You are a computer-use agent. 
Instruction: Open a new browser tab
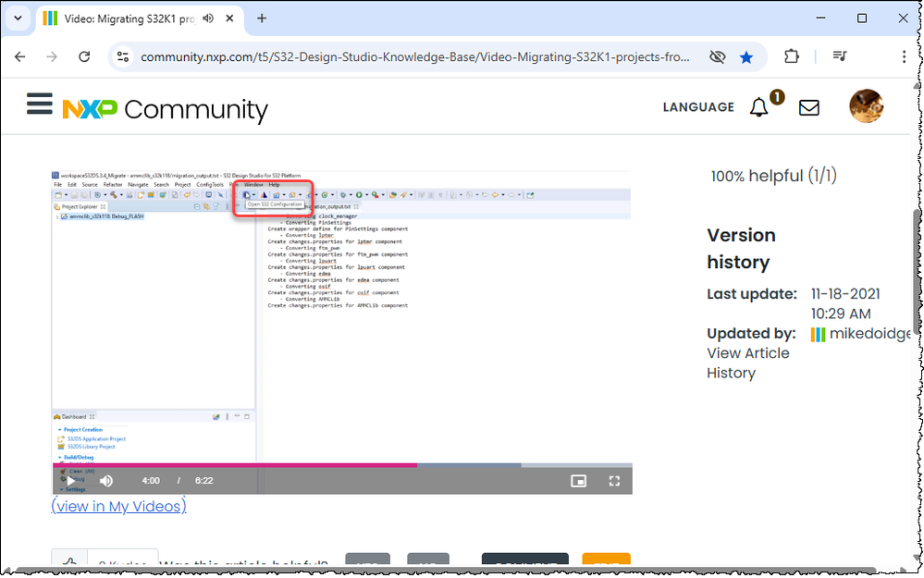click(262, 18)
